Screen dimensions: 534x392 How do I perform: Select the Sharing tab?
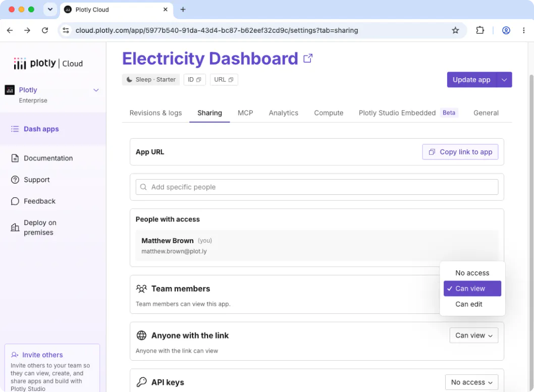(x=209, y=113)
